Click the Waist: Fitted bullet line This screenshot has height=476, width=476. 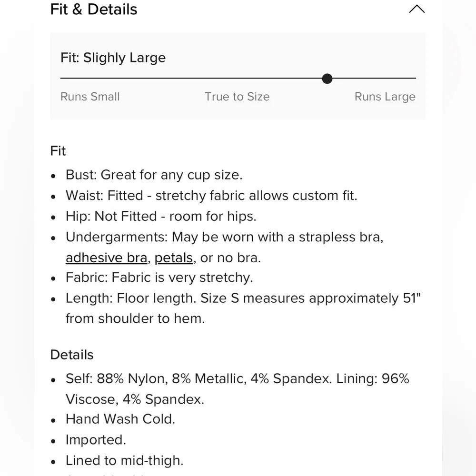pos(211,195)
